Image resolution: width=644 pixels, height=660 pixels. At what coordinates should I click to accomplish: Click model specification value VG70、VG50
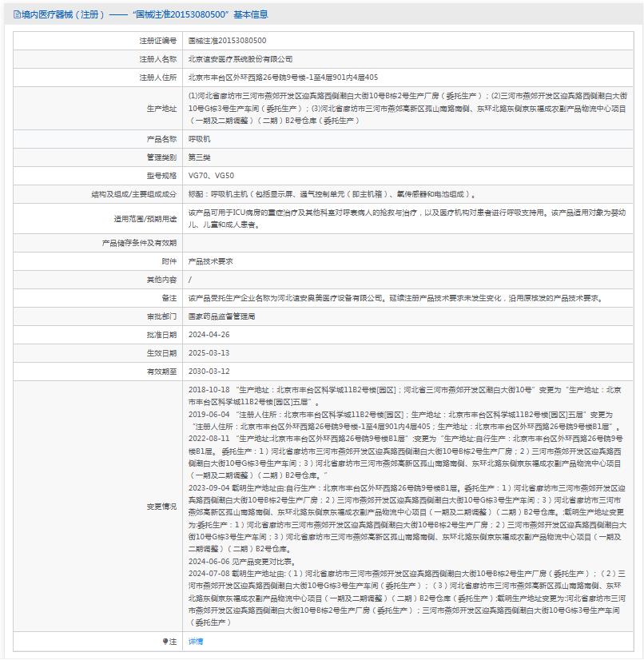(x=211, y=175)
